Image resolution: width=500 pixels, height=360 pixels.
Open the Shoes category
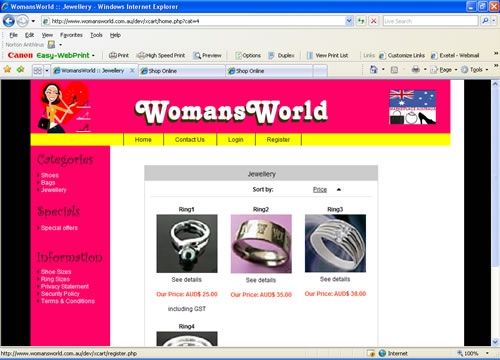tap(50, 175)
